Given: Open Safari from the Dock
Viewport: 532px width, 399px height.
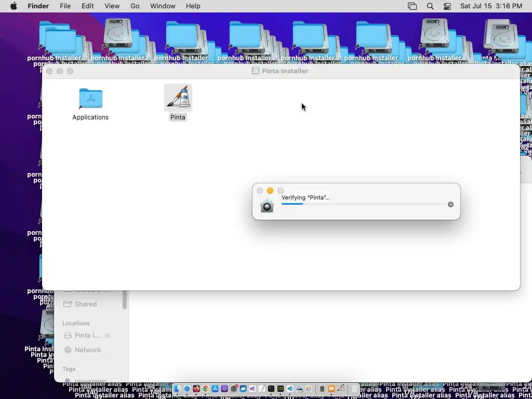Looking at the screenshot, I should 187,389.
